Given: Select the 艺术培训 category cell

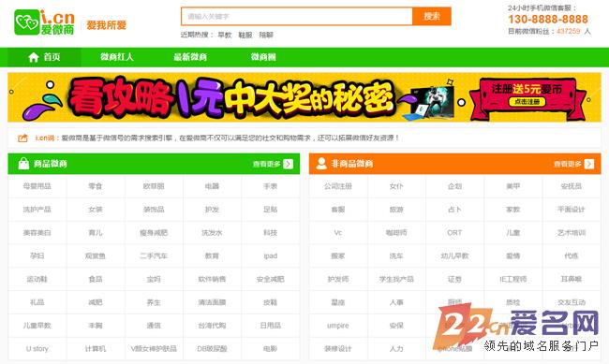Looking at the screenshot, I should pyautogui.click(x=572, y=233).
